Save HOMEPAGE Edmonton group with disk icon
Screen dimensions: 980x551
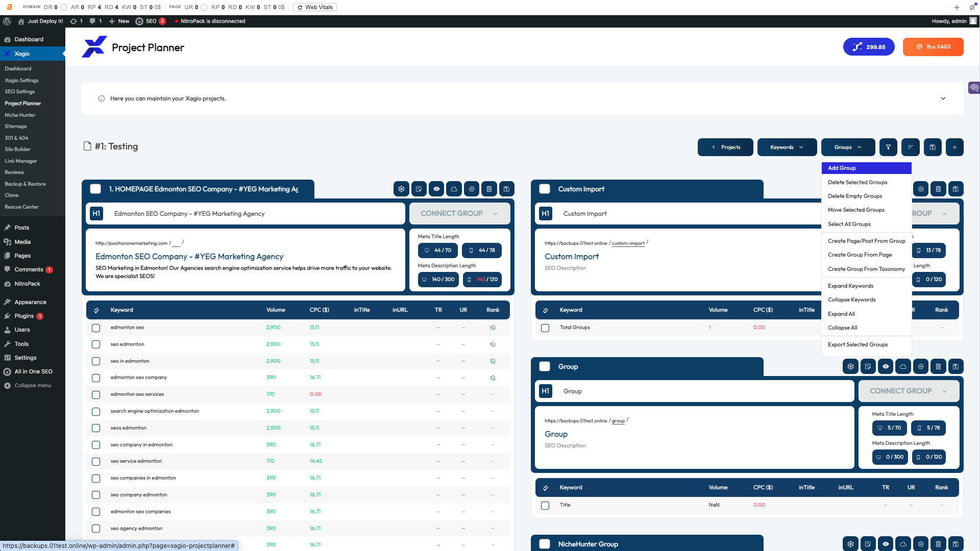506,189
